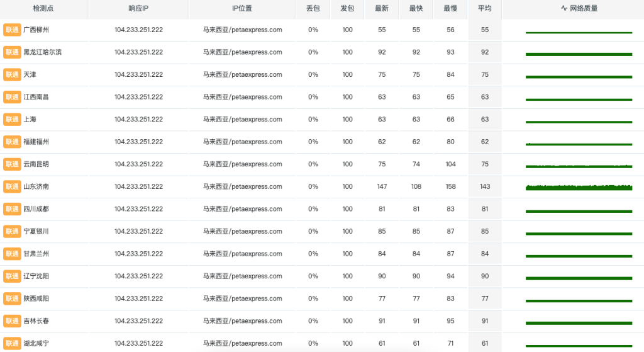644x352 pixels.
Task: Click the petaexpress.com location in 云南昆明 row
Action: [242, 164]
